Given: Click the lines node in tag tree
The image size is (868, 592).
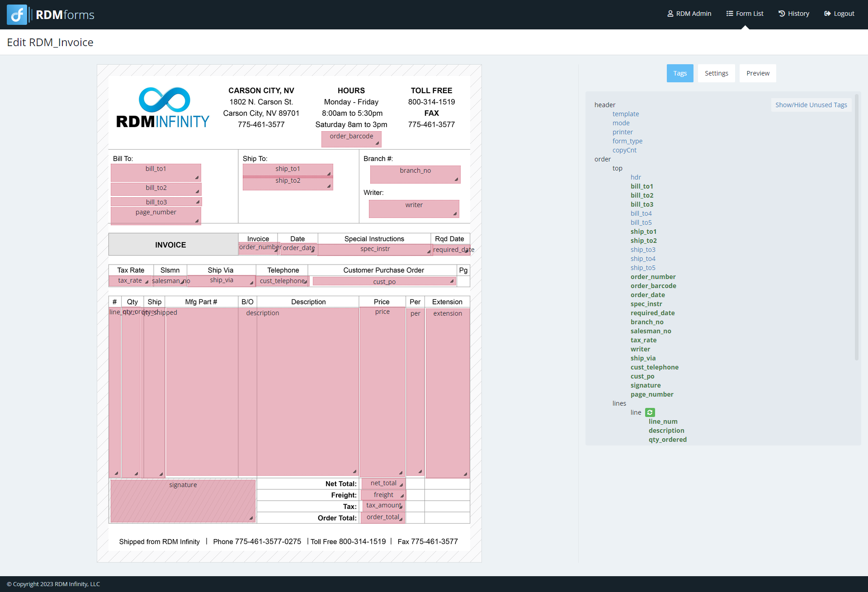Looking at the screenshot, I should click(x=619, y=403).
